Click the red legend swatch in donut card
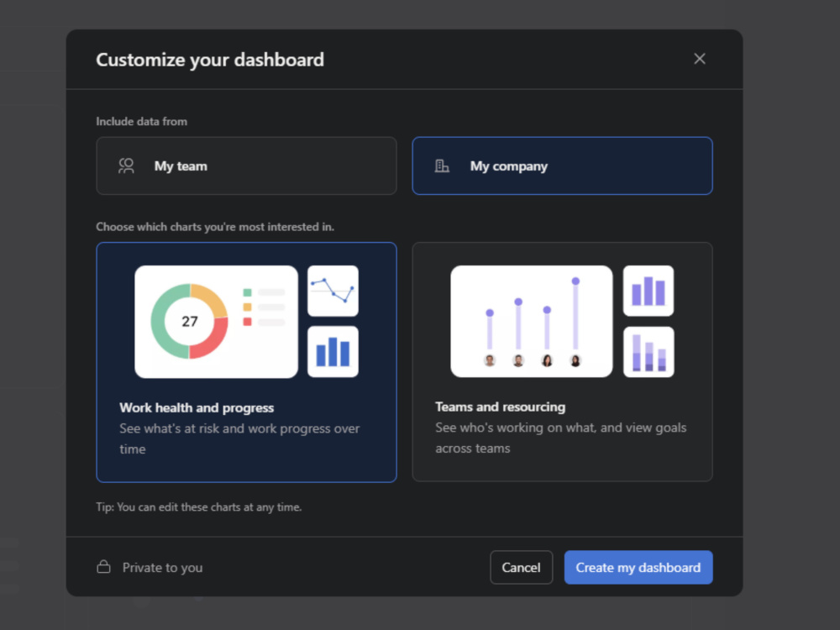This screenshot has width=840, height=630. pyautogui.click(x=247, y=322)
